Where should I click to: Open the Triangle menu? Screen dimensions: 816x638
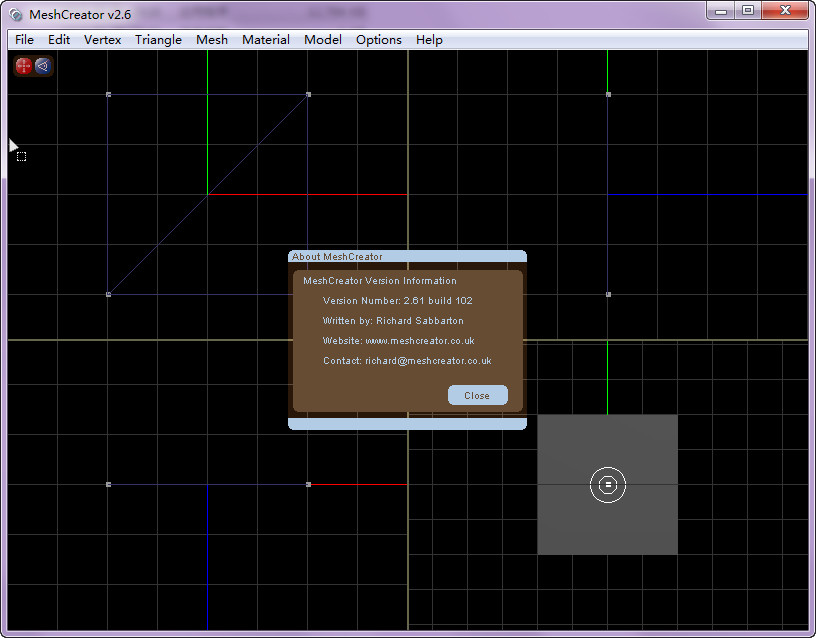[158, 40]
